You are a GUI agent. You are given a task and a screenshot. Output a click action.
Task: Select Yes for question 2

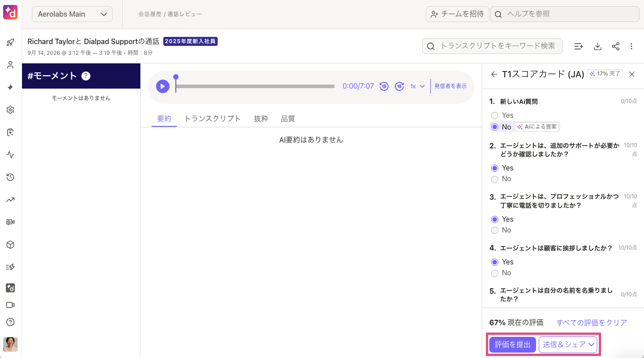495,168
